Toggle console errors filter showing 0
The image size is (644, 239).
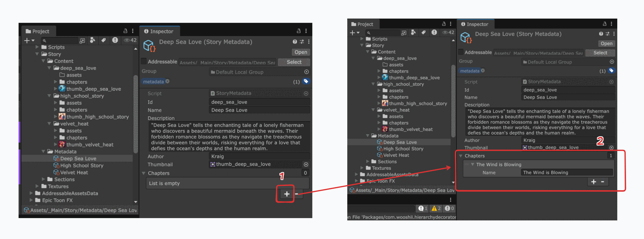pos(449,208)
